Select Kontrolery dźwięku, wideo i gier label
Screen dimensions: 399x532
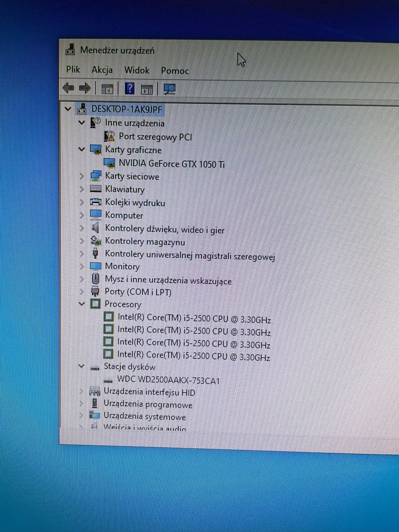165,229
